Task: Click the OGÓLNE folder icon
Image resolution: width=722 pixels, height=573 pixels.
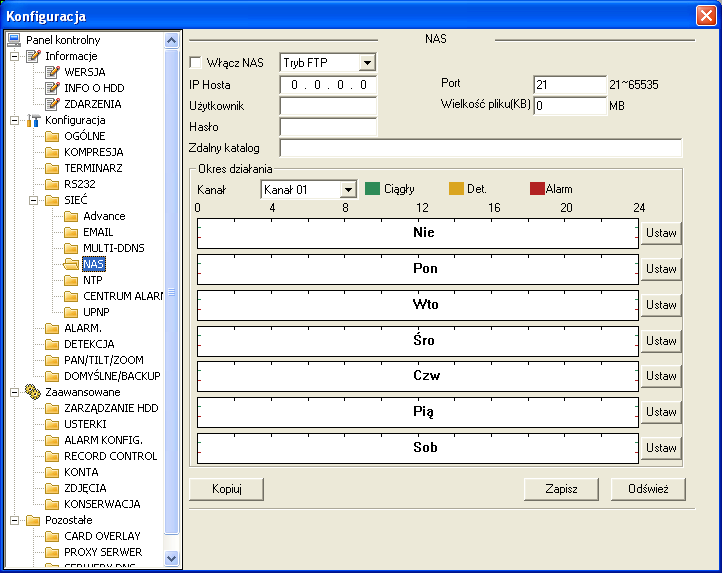Action: [52, 136]
